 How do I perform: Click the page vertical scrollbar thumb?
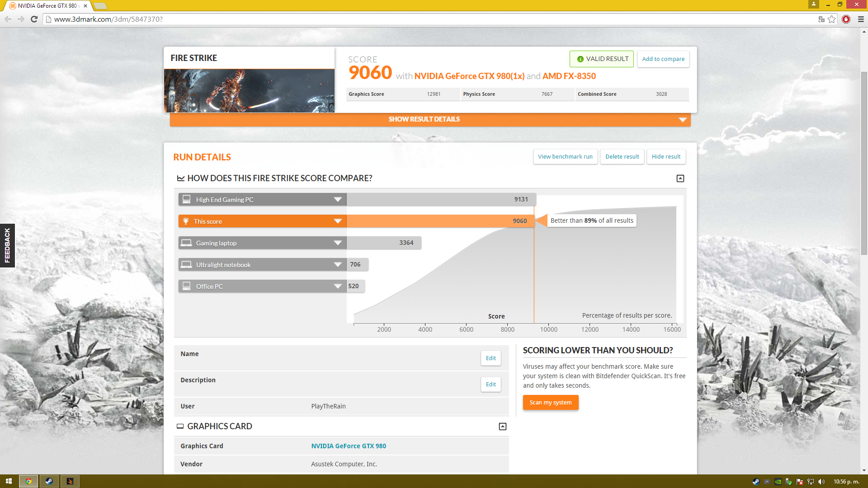864,163
